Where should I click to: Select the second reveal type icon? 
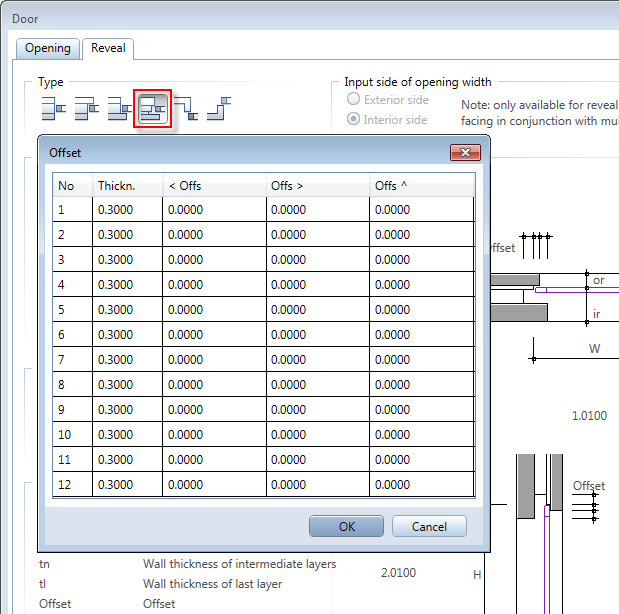[x=87, y=108]
